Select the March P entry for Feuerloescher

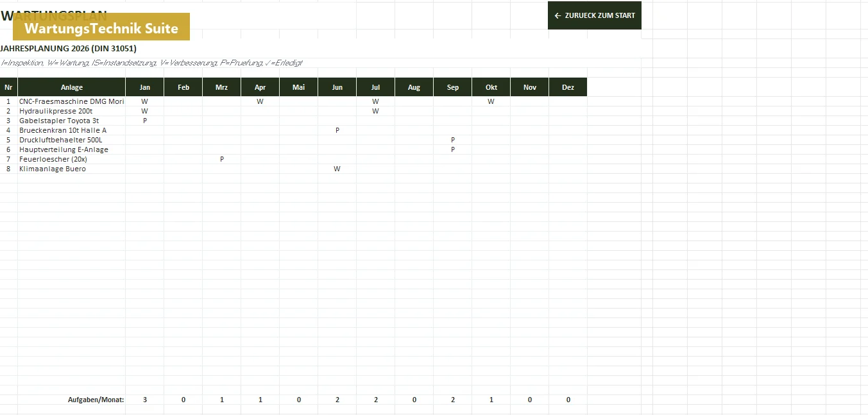coord(222,159)
